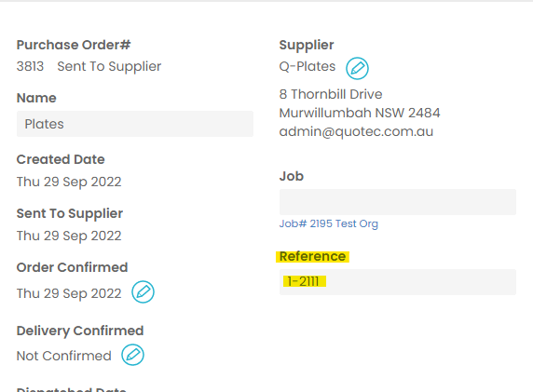Edit Delivery Confirmed status via pencil icon
The image size is (533, 392).
132,355
